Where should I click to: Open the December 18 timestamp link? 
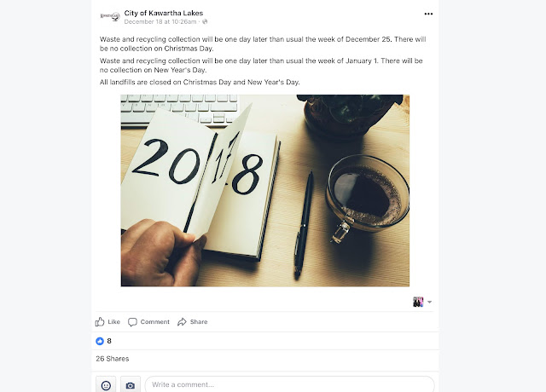coord(160,21)
